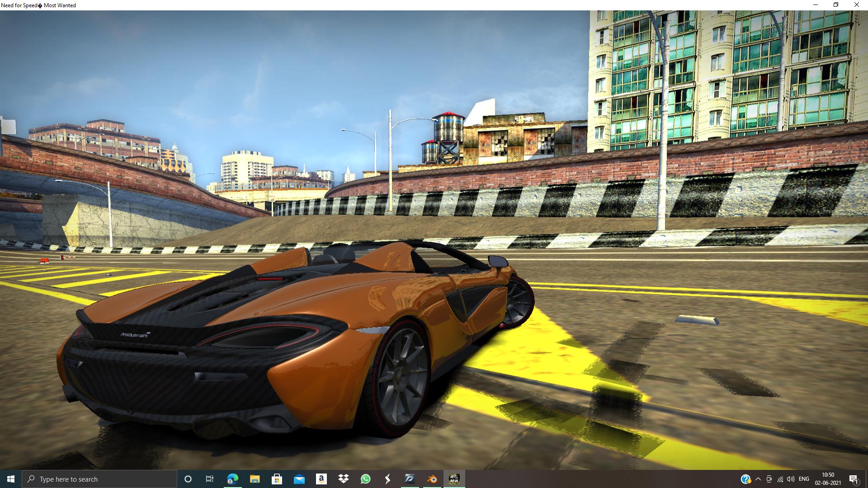Minimize the Need for Speed window

pos(816,5)
